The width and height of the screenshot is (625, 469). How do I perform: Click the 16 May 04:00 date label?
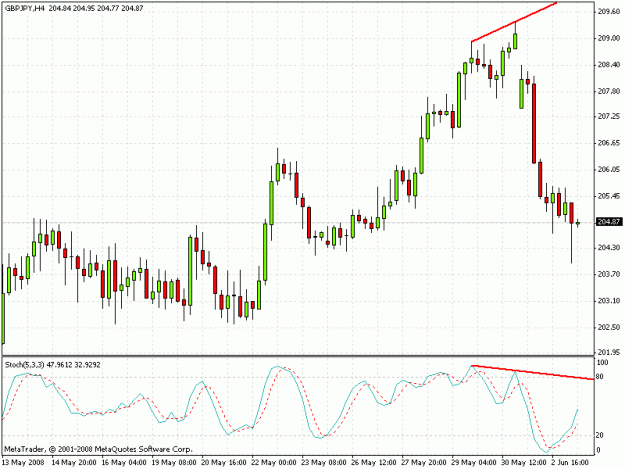[x=124, y=463]
